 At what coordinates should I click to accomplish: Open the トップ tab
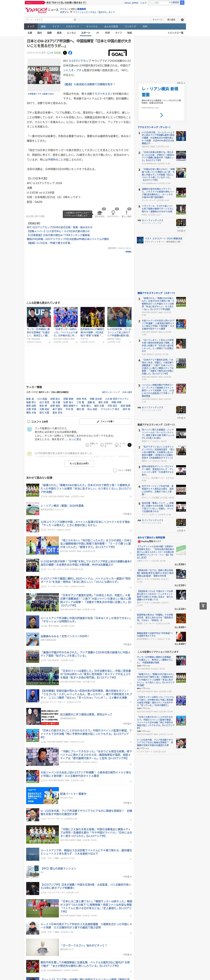[31, 27]
